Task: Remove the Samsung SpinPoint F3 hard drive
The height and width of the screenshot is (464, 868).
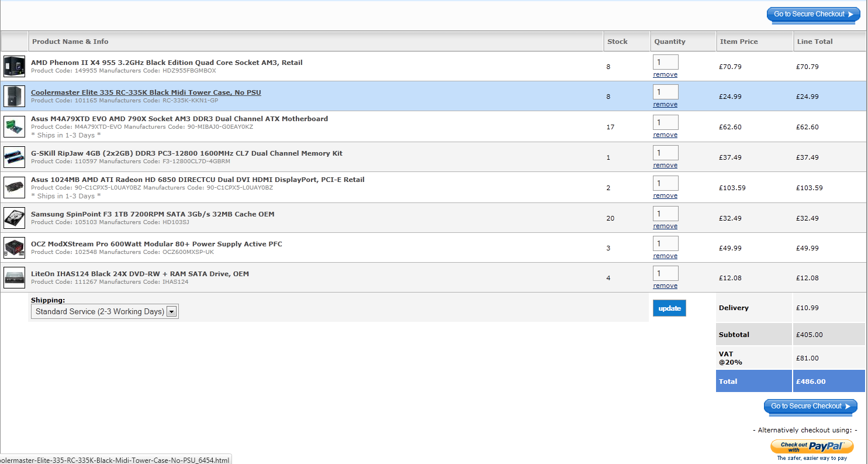Action: pyautogui.click(x=665, y=226)
